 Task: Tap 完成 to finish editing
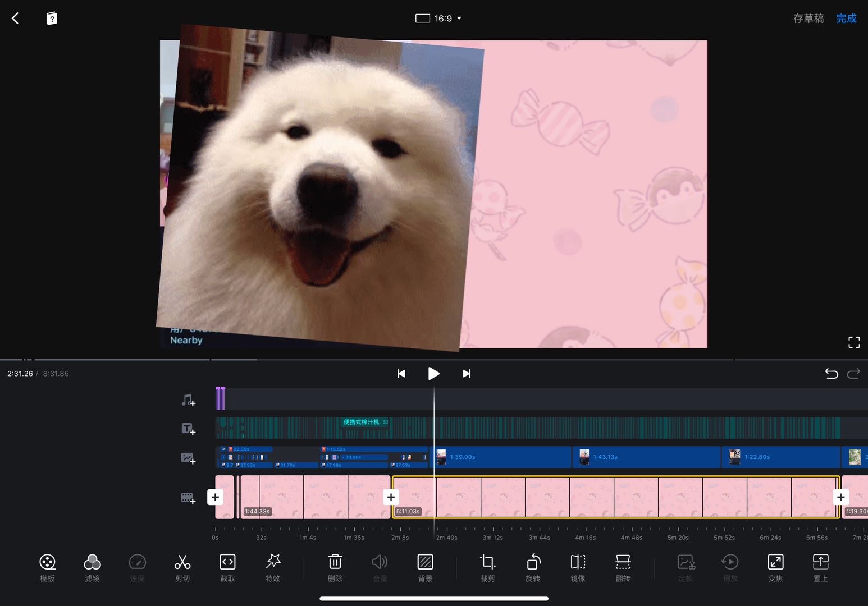(x=846, y=19)
